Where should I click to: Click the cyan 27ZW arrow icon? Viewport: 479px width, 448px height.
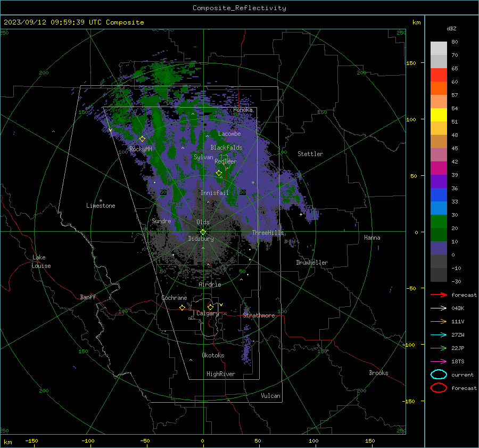(439, 335)
